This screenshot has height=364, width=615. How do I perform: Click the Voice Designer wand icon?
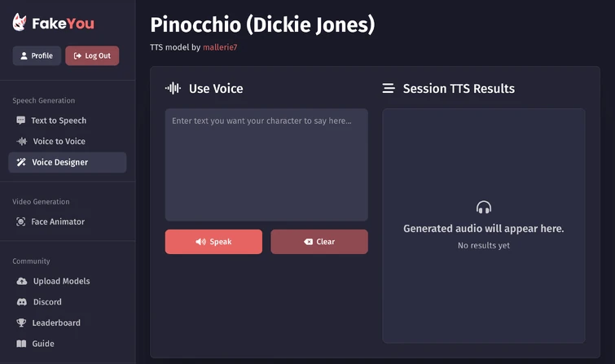(22, 162)
